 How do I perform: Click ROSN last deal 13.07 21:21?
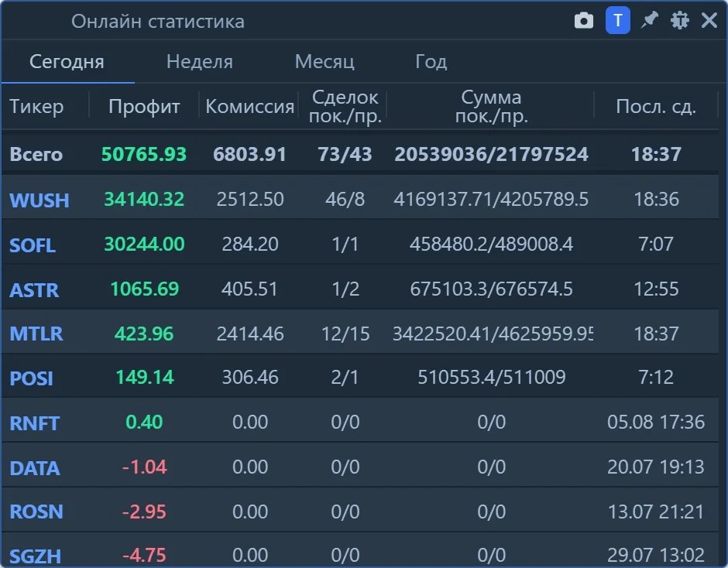[656, 512]
